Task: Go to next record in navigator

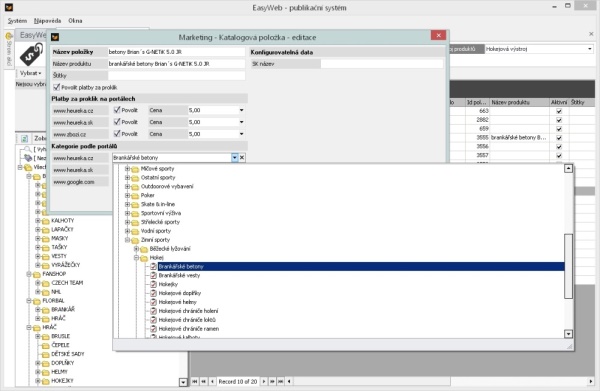Action: click(x=264, y=381)
